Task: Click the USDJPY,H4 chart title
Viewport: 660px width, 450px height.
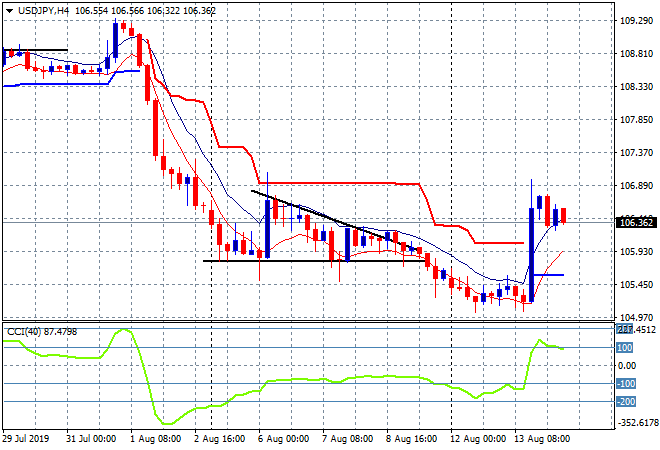Action: click(x=40, y=9)
